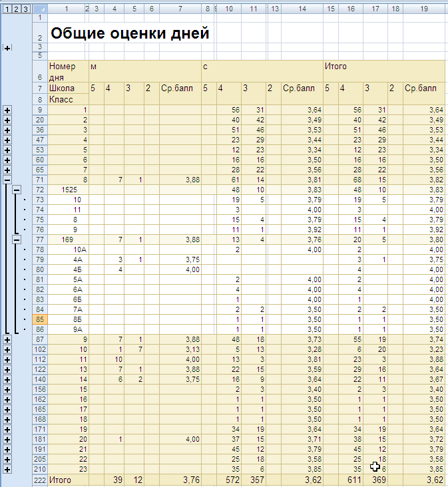Viewport: 448px width, 487px height.
Task: Expand the group for row 205
Action: tap(7, 459)
